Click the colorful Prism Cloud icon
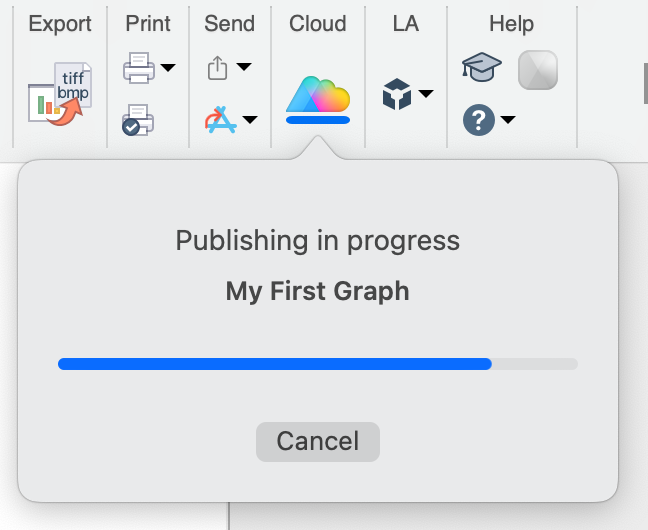This screenshot has width=648, height=530. pos(318,96)
